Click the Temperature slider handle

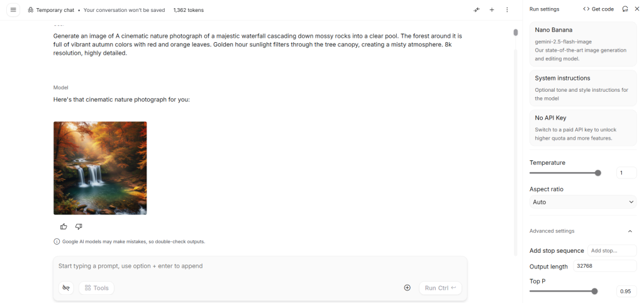coord(598,173)
